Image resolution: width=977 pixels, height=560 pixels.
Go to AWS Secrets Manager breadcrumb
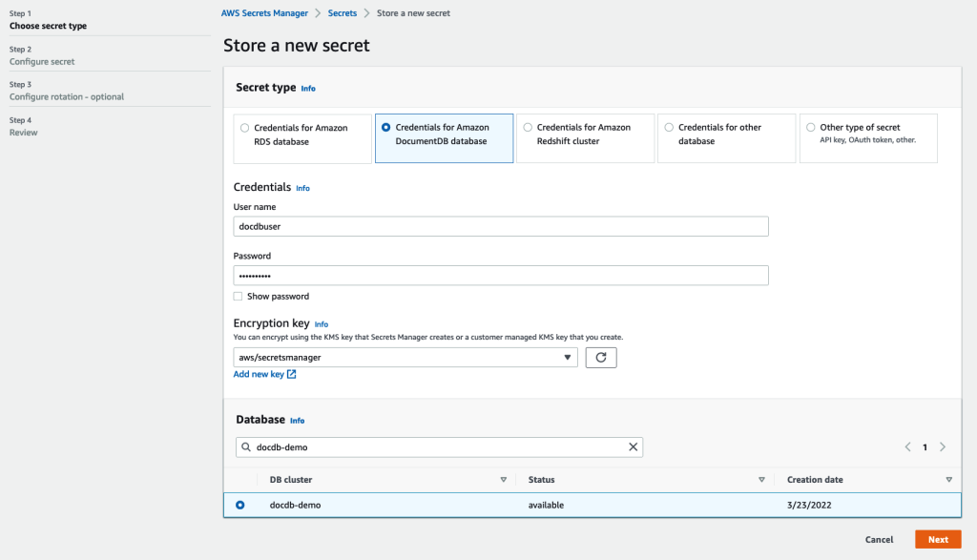click(264, 13)
